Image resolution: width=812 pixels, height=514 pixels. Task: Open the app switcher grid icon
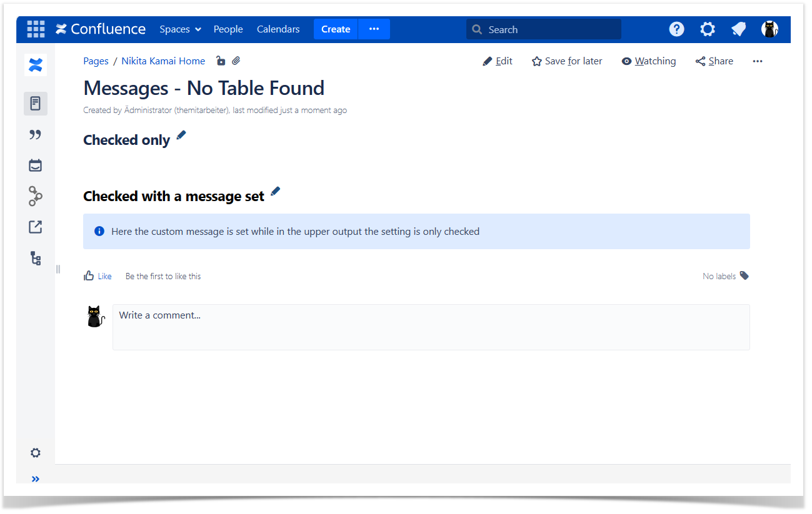[x=36, y=29]
